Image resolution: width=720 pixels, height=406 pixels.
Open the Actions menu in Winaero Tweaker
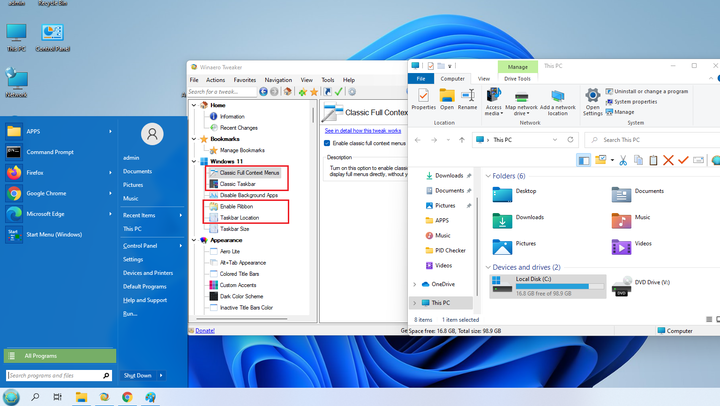(x=215, y=80)
